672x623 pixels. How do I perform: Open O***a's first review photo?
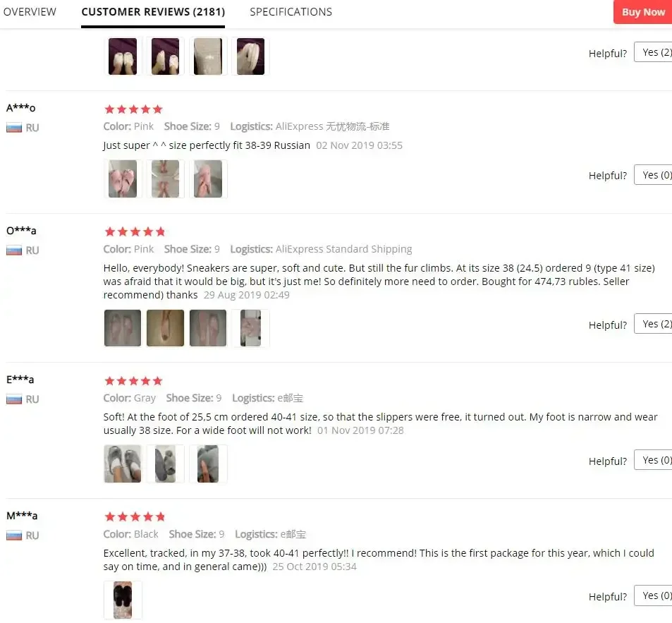pos(123,328)
